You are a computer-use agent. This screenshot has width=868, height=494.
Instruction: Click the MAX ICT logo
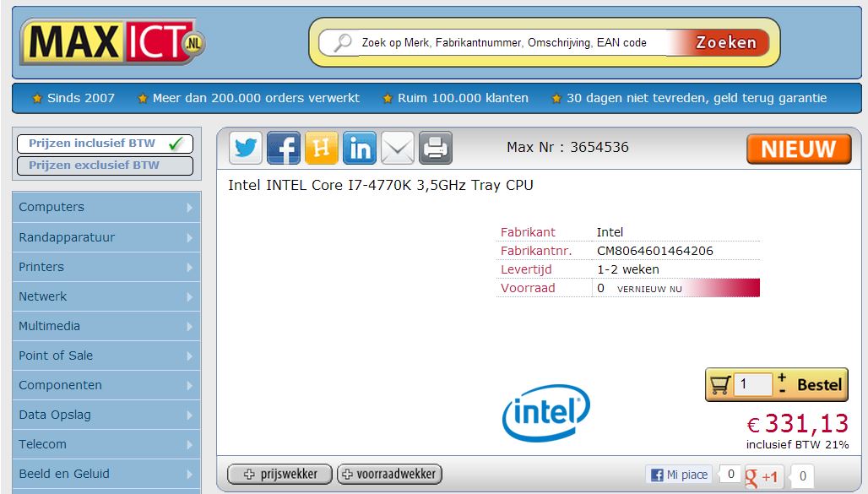[x=113, y=42]
